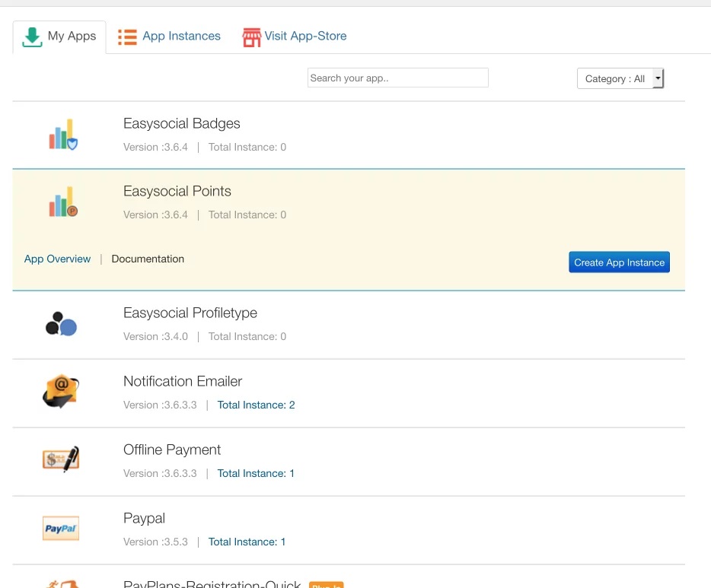Image resolution: width=711 pixels, height=588 pixels.
Task: Click the Search your app input field
Action: coord(397,77)
